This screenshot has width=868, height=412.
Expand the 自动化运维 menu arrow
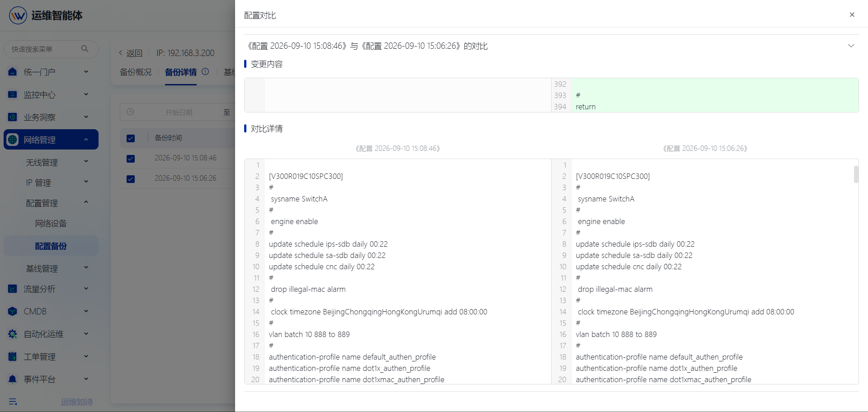(x=86, y=334)
